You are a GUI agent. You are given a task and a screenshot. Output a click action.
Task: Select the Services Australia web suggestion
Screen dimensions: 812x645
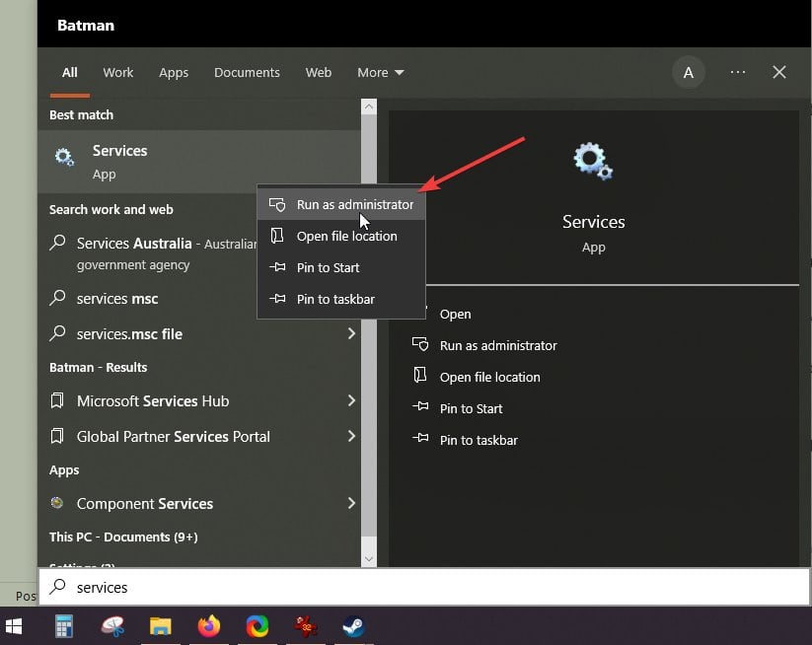point(153,253)
